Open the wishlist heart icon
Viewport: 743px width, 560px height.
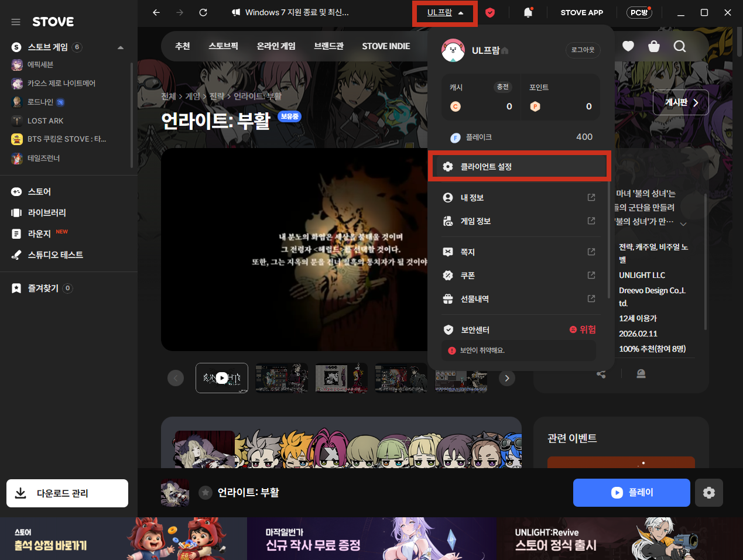pos(628,46)
